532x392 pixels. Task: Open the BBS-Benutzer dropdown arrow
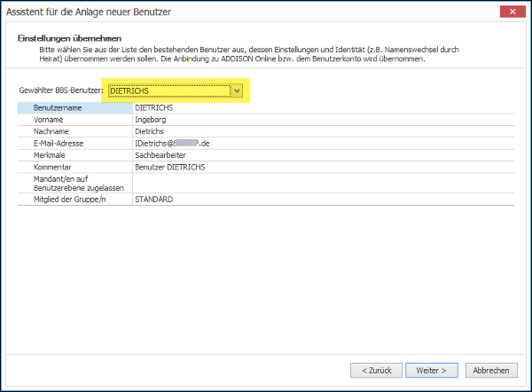coord(237,91)
